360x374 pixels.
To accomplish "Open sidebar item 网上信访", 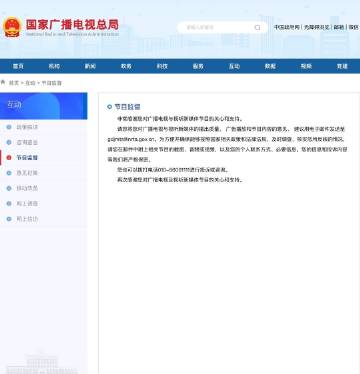I will pos(27,219).
